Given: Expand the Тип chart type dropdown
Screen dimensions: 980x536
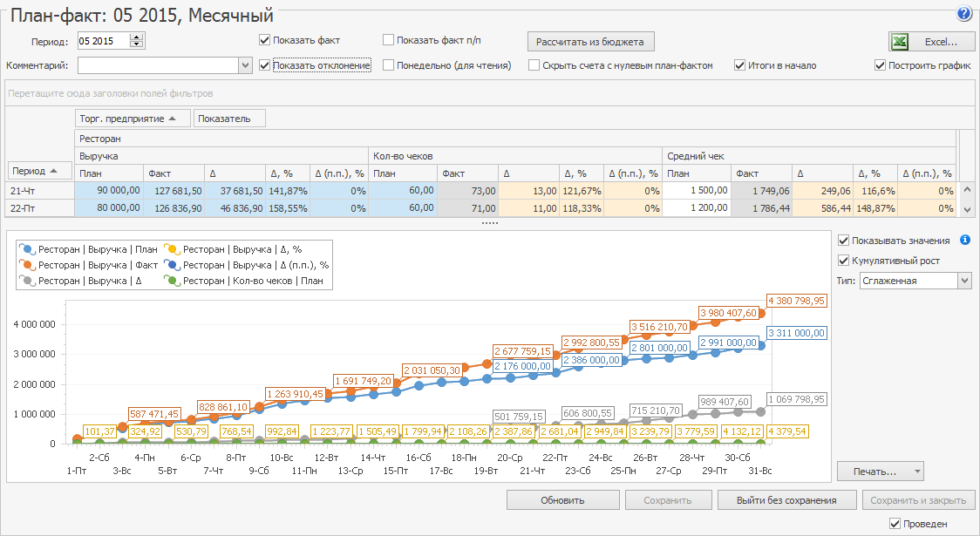Looking at the screenshot, I should click(963, 281).
